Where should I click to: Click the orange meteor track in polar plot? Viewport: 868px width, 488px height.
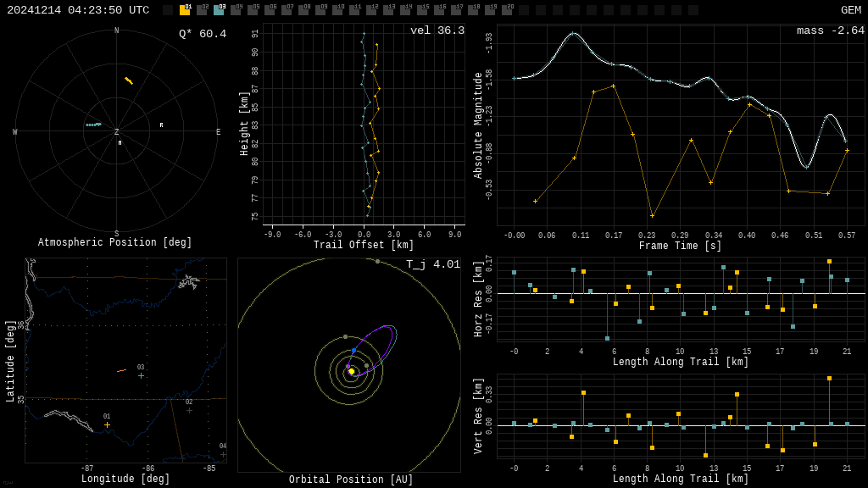point(129,80)
